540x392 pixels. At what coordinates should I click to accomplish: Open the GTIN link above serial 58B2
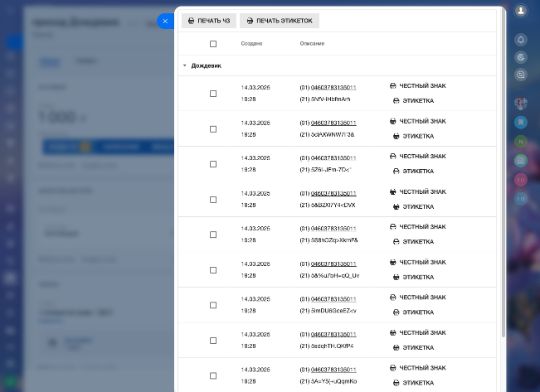coord(333,194)
